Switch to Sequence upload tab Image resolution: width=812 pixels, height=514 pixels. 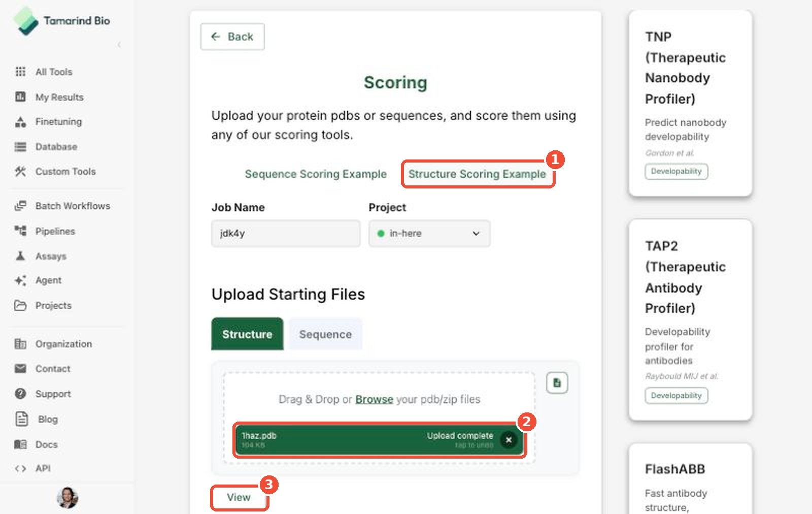[x=325, y=334]
